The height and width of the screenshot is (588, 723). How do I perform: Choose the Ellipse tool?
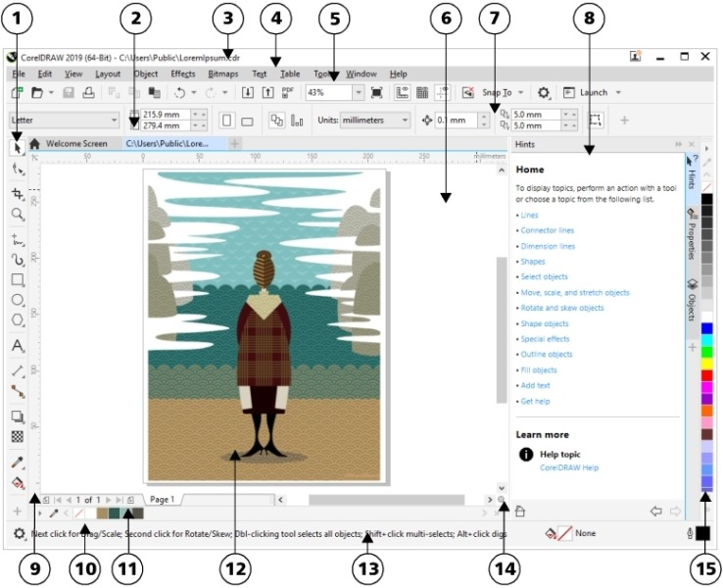coord(18,300)
